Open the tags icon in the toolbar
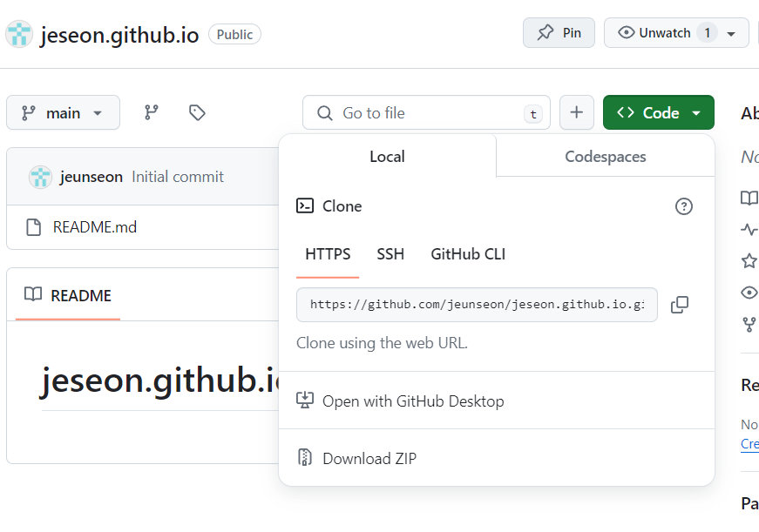The height and width of the screenshot is (532, 759). (196, 112)
